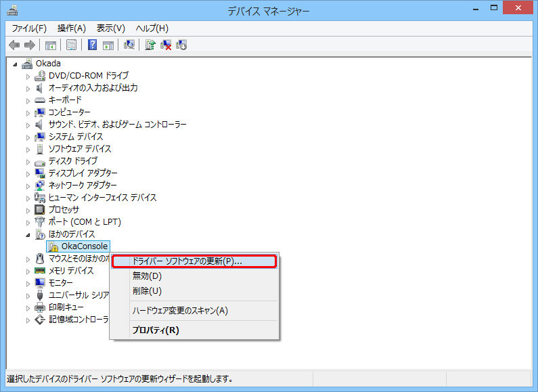Click the Back arrow toolbar icon

pyautogui.click(x=14, y=45)
